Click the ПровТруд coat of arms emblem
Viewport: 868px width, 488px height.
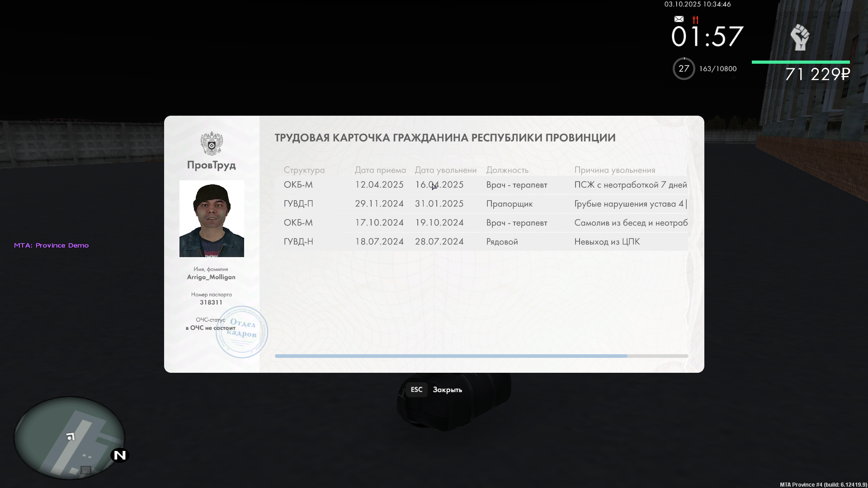point(212,143)
